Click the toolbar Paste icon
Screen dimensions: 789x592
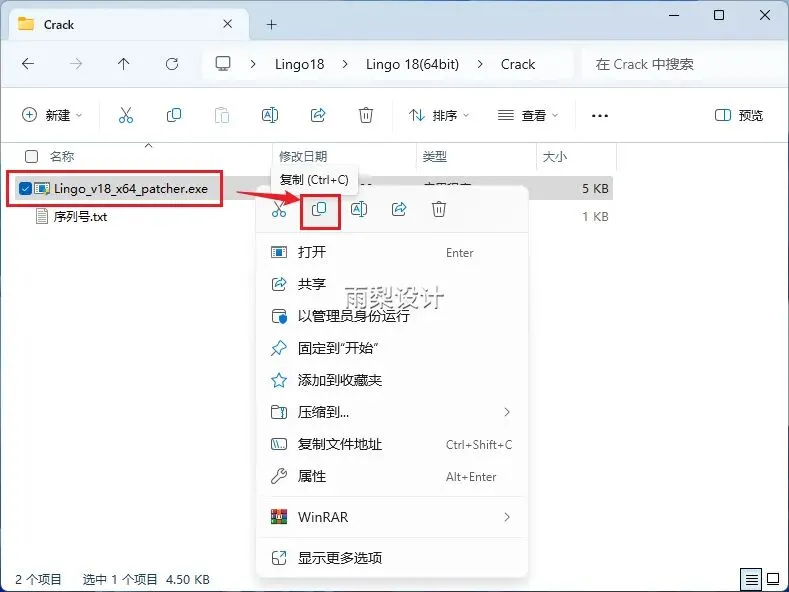pyautogui.click(x=222, y=115)
